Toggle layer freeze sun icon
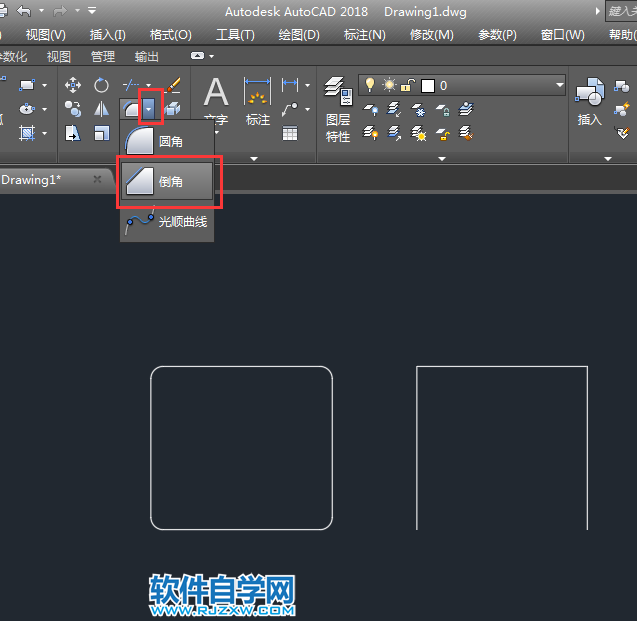Image resolution: width=637 pixels, height=621 pixels. pyautogui.click(x=387, y=86)
